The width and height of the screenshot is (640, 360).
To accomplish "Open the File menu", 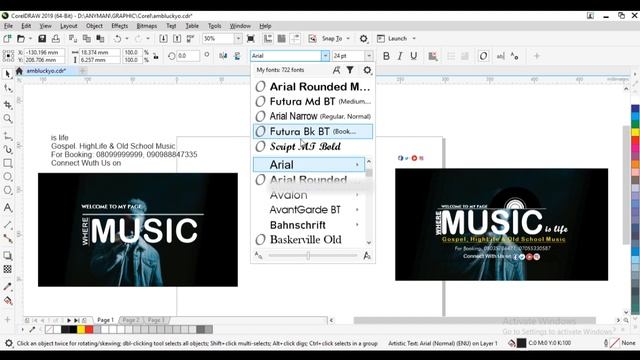I will point(8,26).
